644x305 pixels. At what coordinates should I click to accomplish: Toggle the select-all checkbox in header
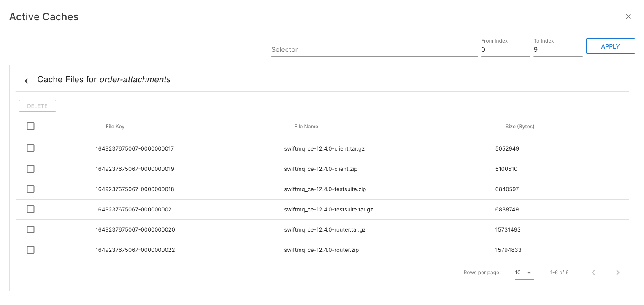[30, 126]
